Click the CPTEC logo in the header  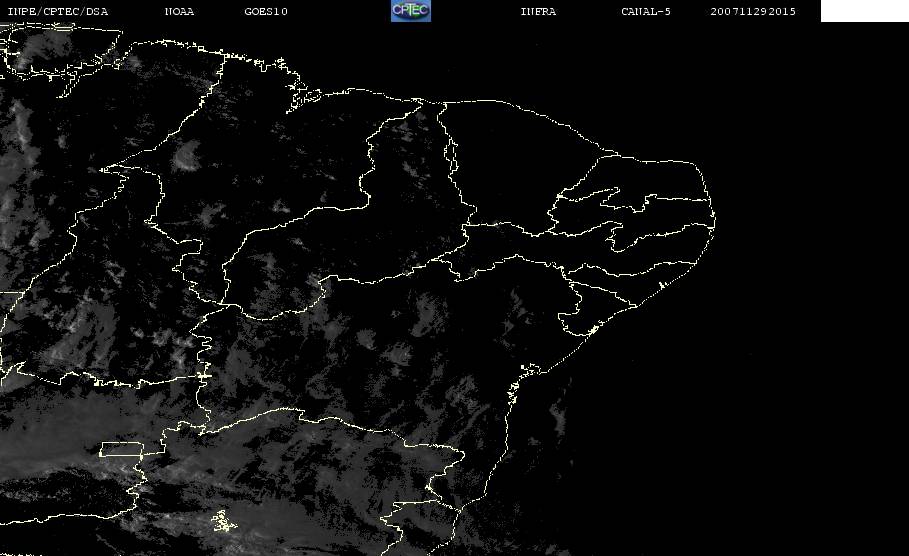pos(410,11)
